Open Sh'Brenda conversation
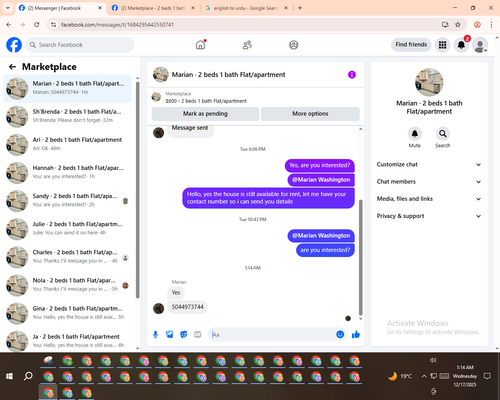The width and height of the screenshot is (500, 400). pos(68,116)
